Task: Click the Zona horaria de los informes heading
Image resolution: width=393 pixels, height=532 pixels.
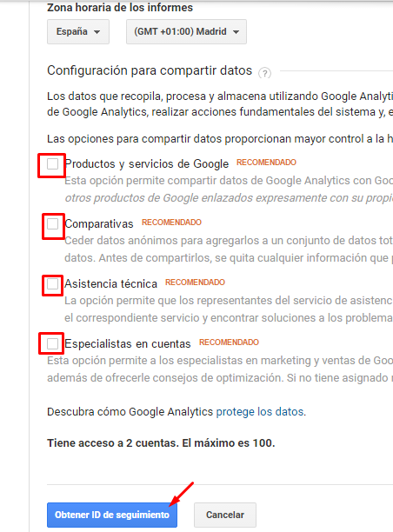Action: click(x=120, y=8)
